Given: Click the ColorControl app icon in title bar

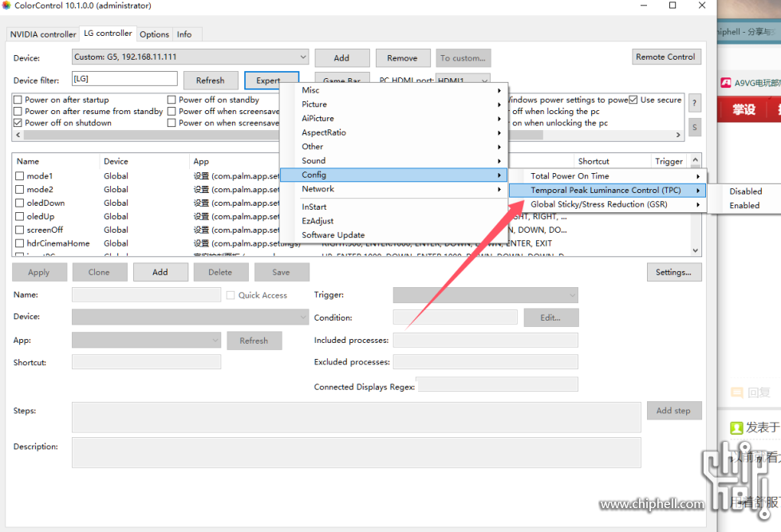Looking at the screenshot, I should point(6,6).
